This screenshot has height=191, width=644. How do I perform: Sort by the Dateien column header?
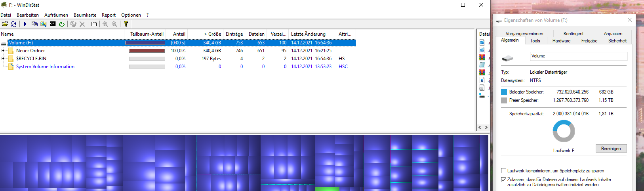click(x=256, y=34)
